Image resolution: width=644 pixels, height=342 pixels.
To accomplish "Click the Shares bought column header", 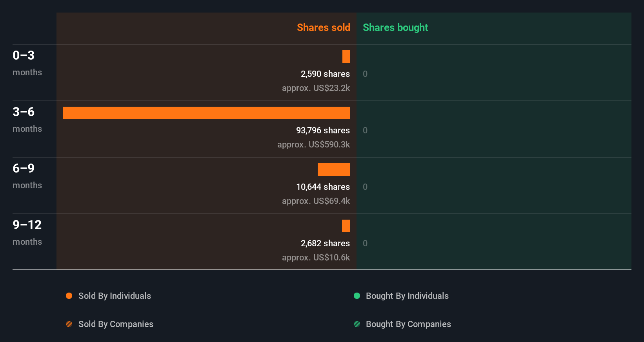I will click(395, 27).
